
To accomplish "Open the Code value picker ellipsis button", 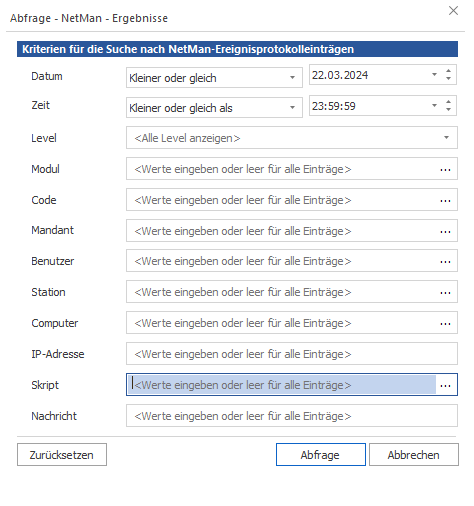I will tap(445, 200).
